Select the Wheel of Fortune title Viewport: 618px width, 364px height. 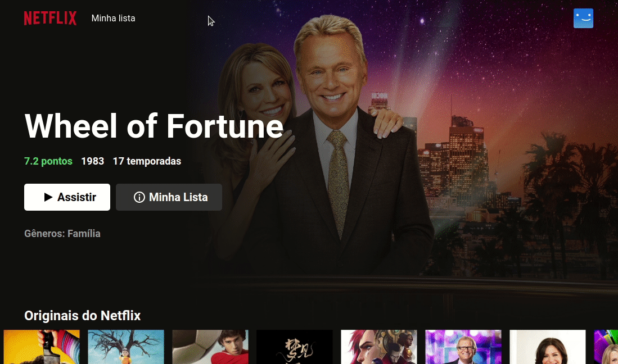click(x=154, y=126)
